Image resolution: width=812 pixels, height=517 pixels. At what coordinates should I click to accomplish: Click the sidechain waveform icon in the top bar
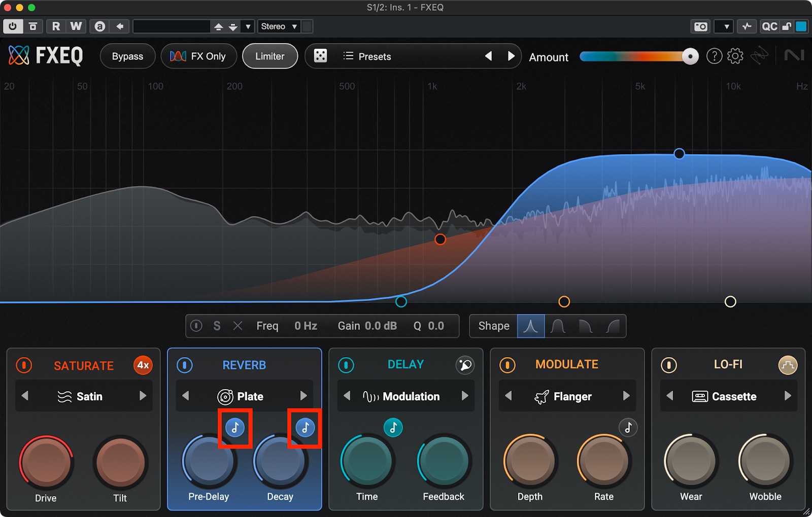point(747,26)
